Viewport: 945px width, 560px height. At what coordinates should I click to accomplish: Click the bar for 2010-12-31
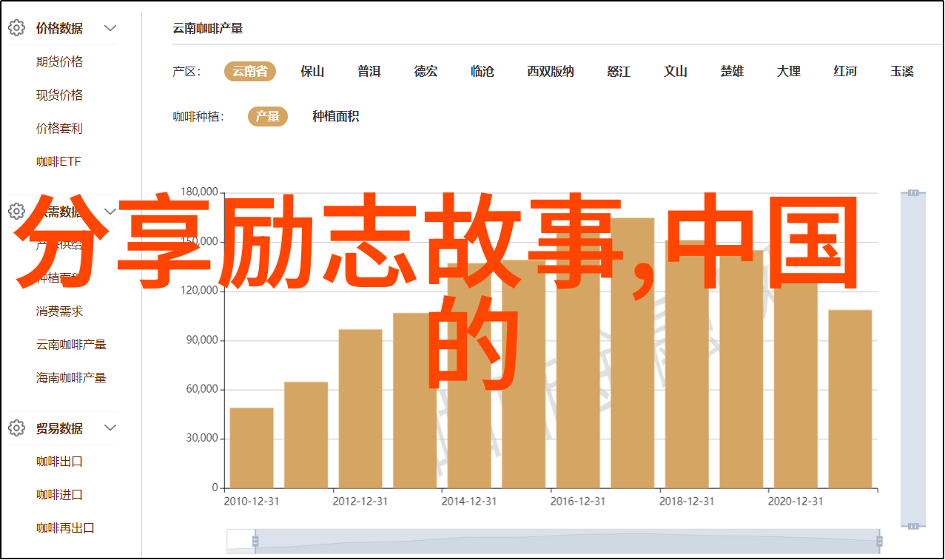252,448
